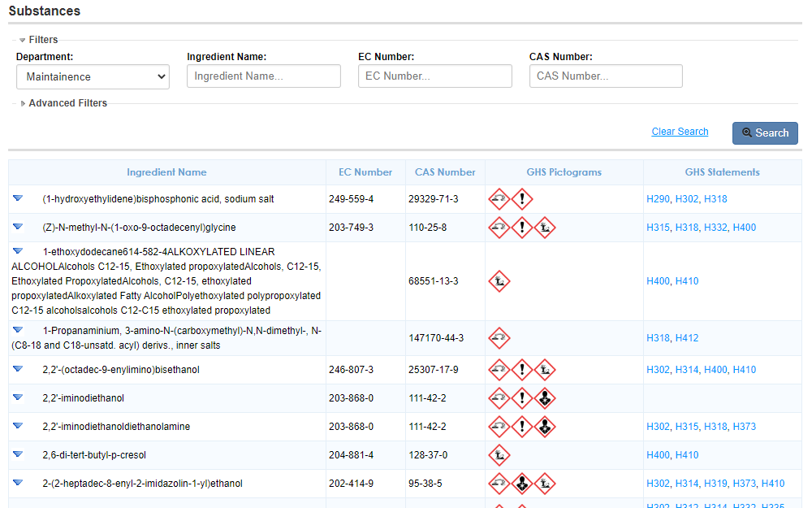This screenshot has width=812, height=508.
Task: Click corrosion pictogram in 2,2'-iminodiethanol row
Action: 499,398
